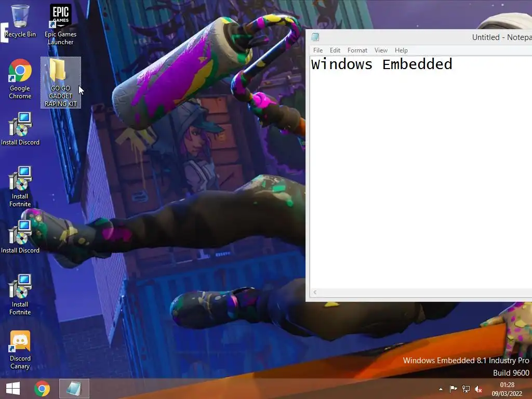
Task: Open the Windows Start button
Action: [13, 389]
